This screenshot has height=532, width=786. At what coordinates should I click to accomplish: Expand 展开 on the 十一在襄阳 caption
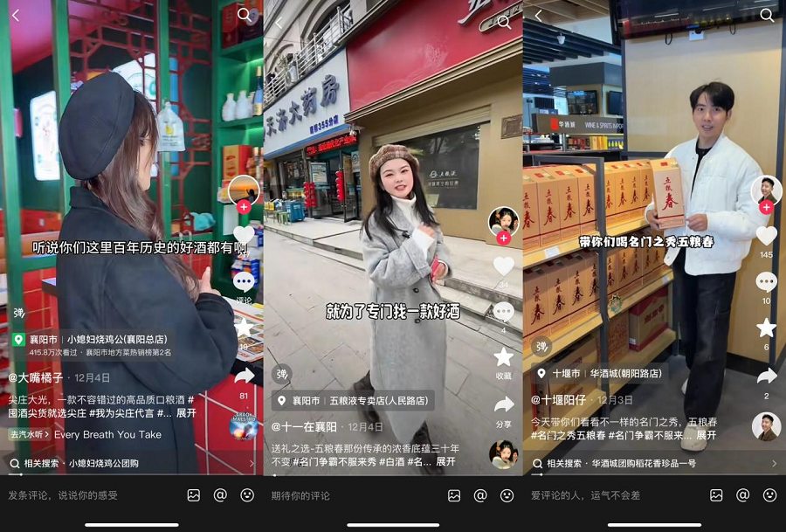tap(445, 461)
